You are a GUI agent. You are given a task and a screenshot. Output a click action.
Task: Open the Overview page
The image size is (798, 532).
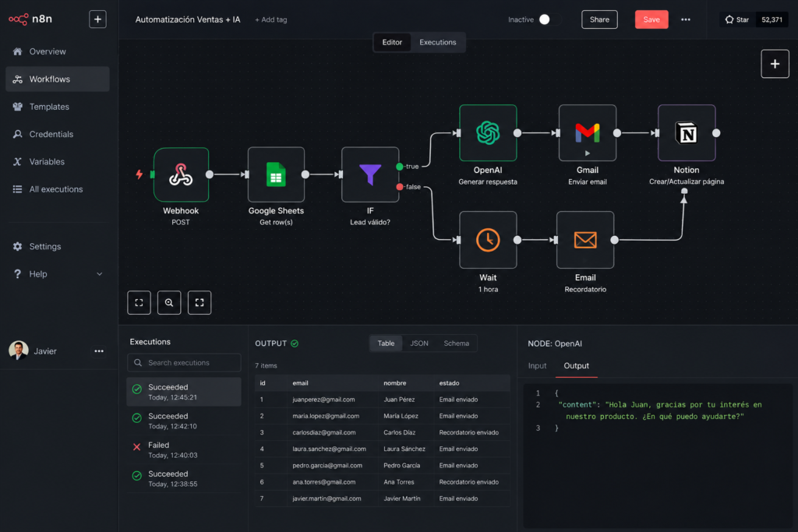coord(48,51)
